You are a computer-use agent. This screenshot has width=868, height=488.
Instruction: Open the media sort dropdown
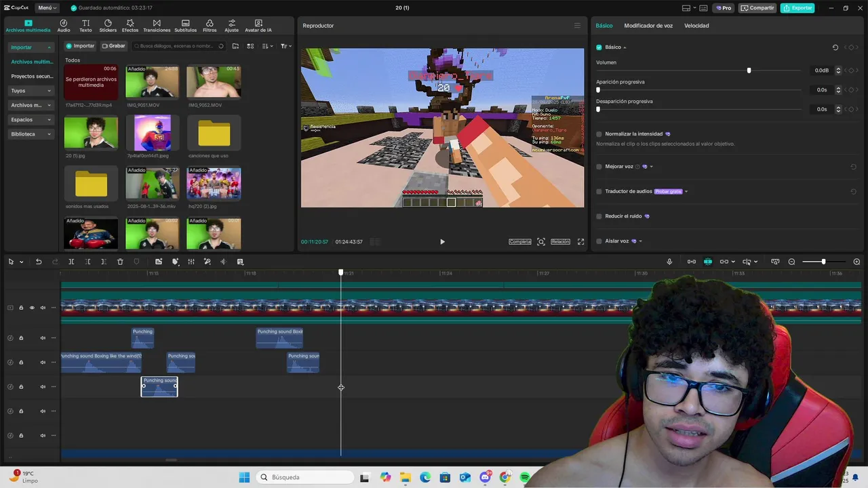point(268,46)
